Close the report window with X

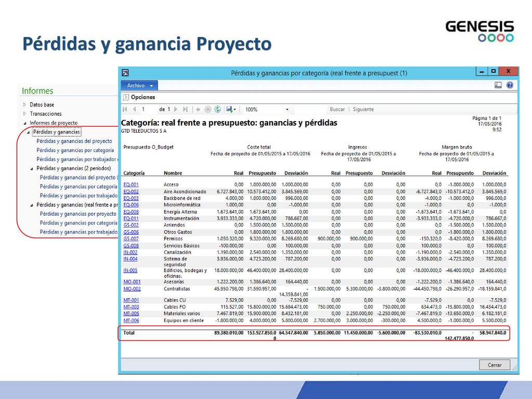point(508,71)
